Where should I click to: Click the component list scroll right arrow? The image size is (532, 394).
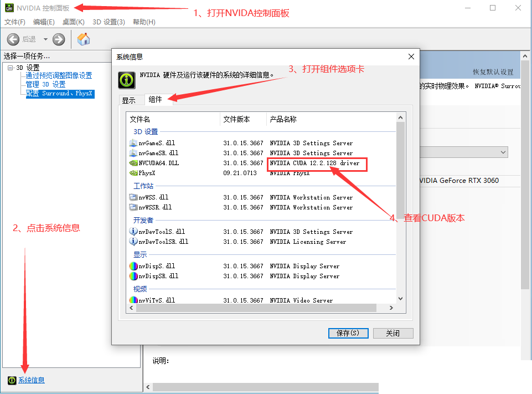(x=391, y=308)
